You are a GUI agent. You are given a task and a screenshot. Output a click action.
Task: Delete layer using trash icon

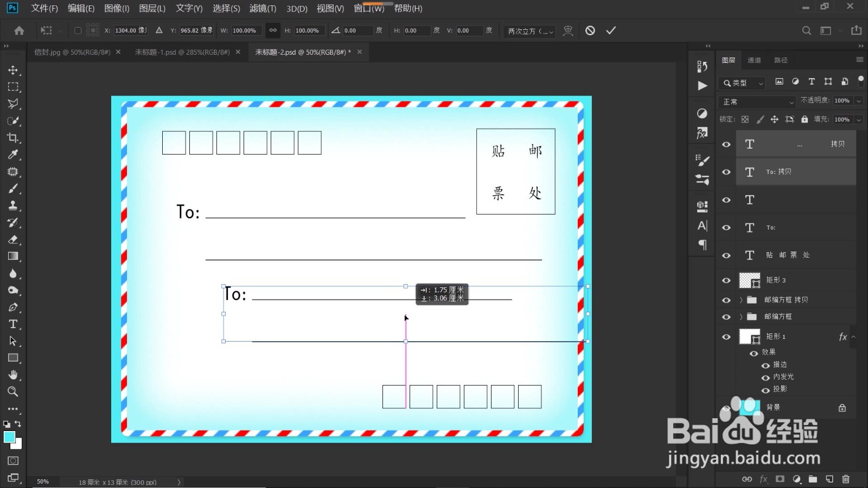[x=846, y=479]
